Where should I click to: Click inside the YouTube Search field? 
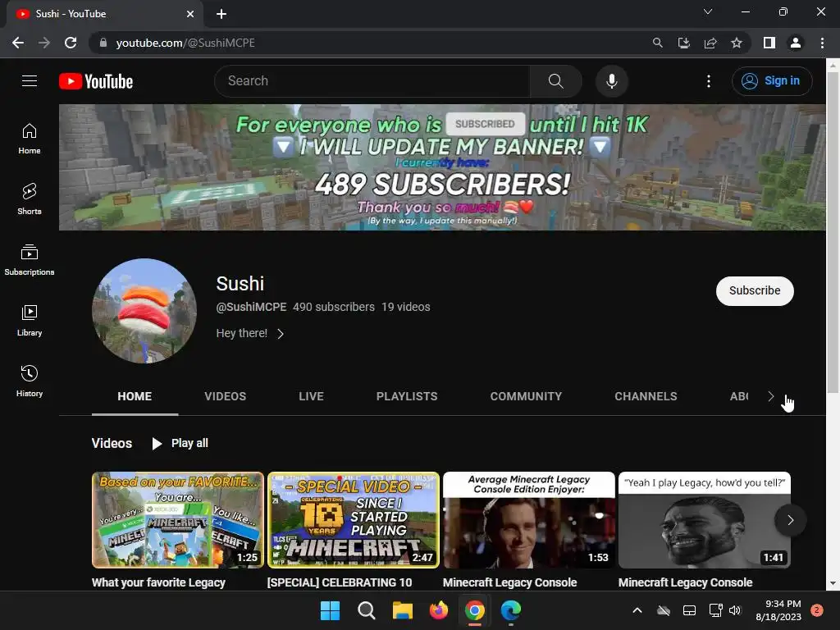coord(372,81)
